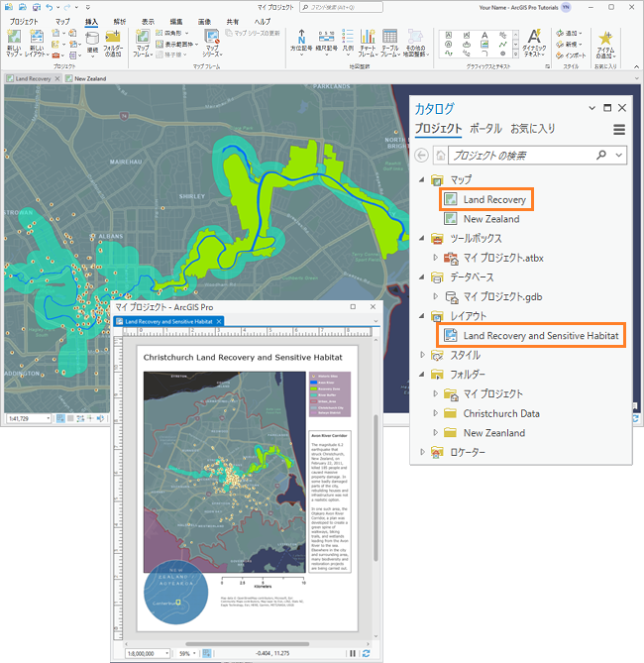Screen dimensions: 644x663
Task: Click the Open project icon in the quick access toolbar
Action: 23,7
